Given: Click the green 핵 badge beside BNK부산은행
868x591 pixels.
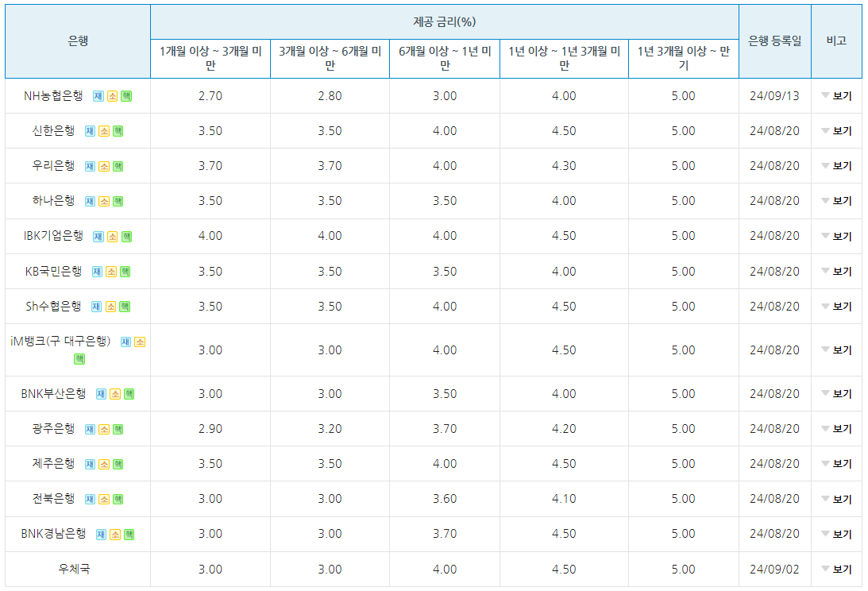Looking at the screenshot, I should point(129,394).
